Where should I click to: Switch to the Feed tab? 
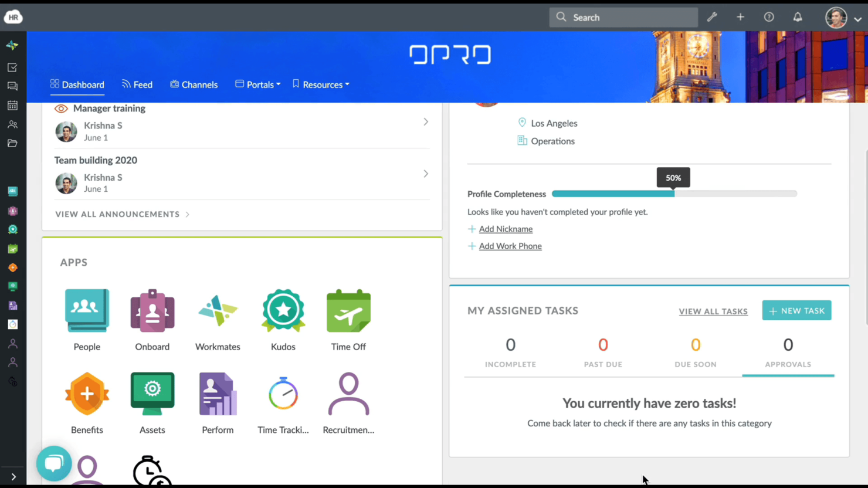click(x=137, y=84)
